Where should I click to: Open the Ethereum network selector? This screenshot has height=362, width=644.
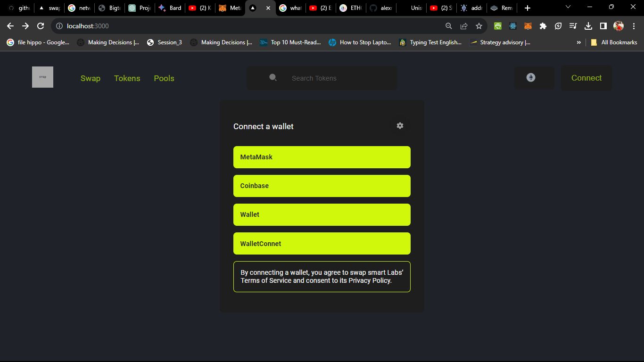coord(534,78)
